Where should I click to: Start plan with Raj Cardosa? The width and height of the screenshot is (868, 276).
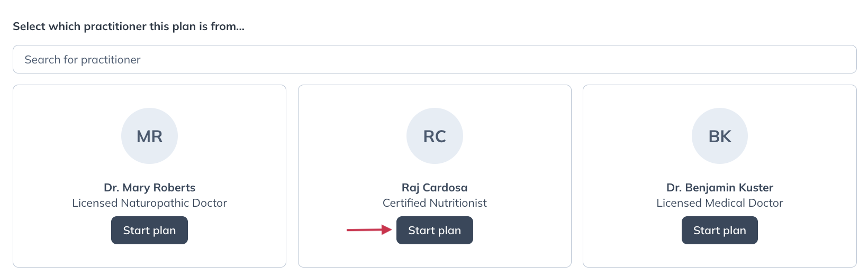(x=435, y=231)
